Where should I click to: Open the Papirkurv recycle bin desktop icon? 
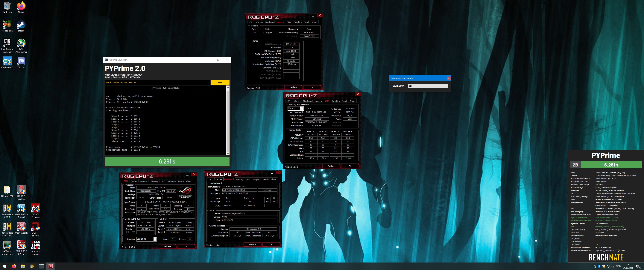[x=7, y=7]
